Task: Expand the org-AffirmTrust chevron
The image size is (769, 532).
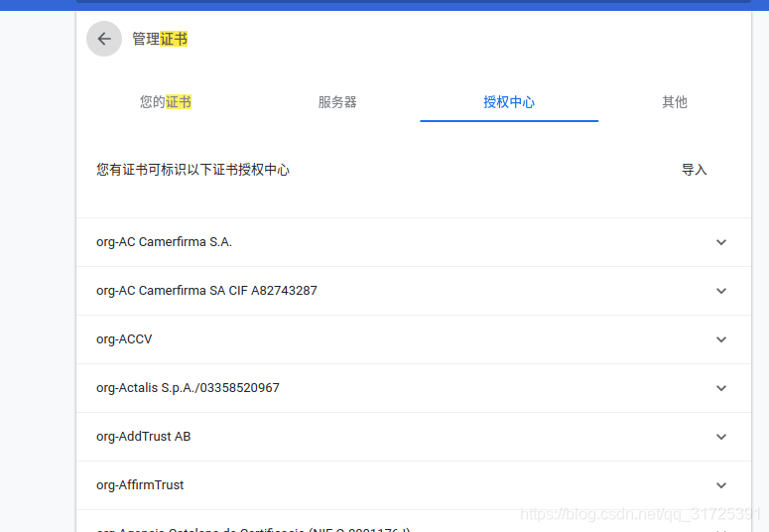Action: (x=721, y=485)
